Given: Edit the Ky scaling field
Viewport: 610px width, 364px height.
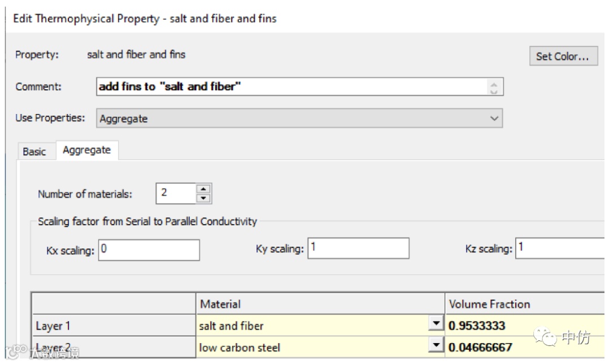Looking at the screenshot, I should [x=358, y=248].
